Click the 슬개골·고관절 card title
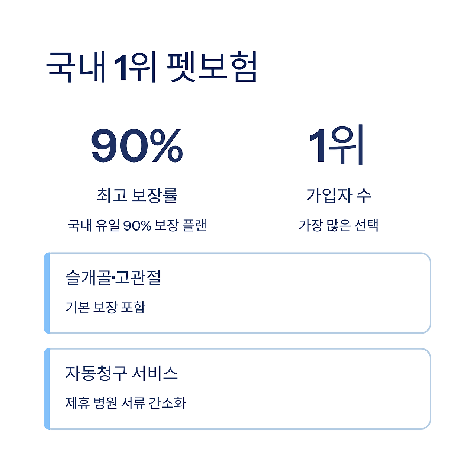Viewport: 476px width, 476px height. tap(113, 277)
